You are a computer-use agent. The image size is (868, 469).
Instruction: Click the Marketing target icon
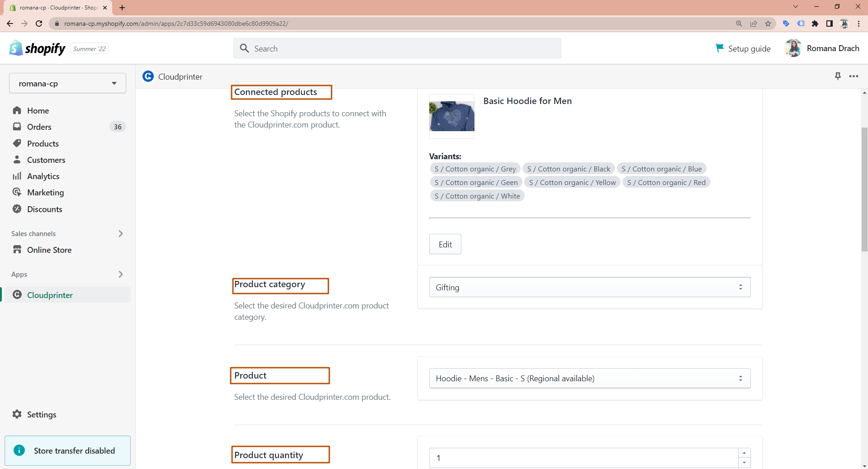coord(17,192)
